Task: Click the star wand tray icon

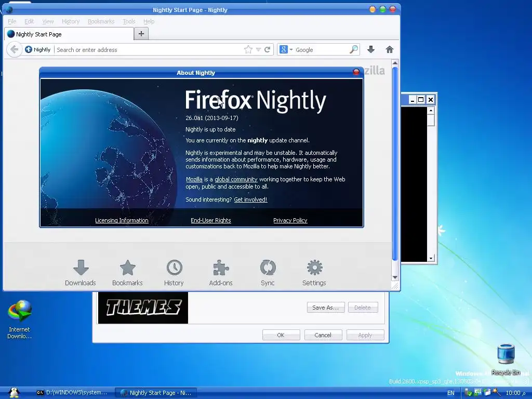Action: 496,393
